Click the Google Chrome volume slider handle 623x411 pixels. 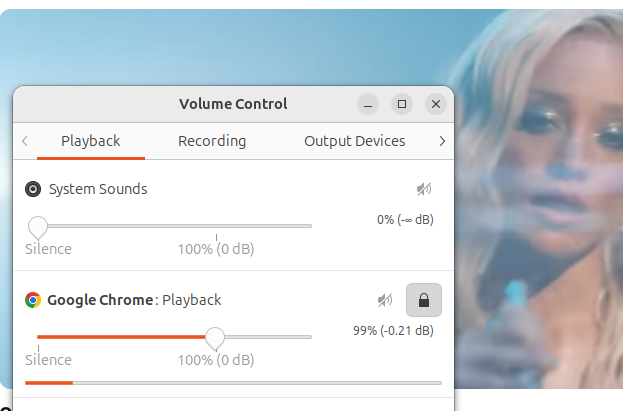[x=215, y=337]
